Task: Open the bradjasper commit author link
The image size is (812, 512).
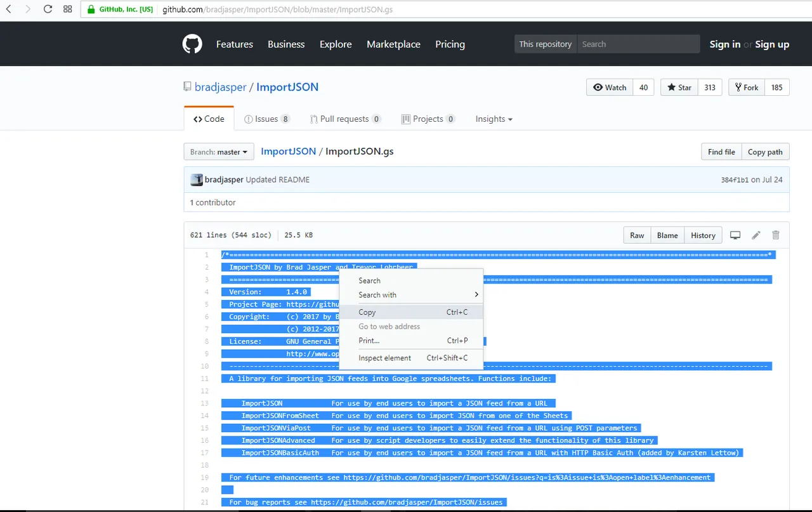Action: 224,180
